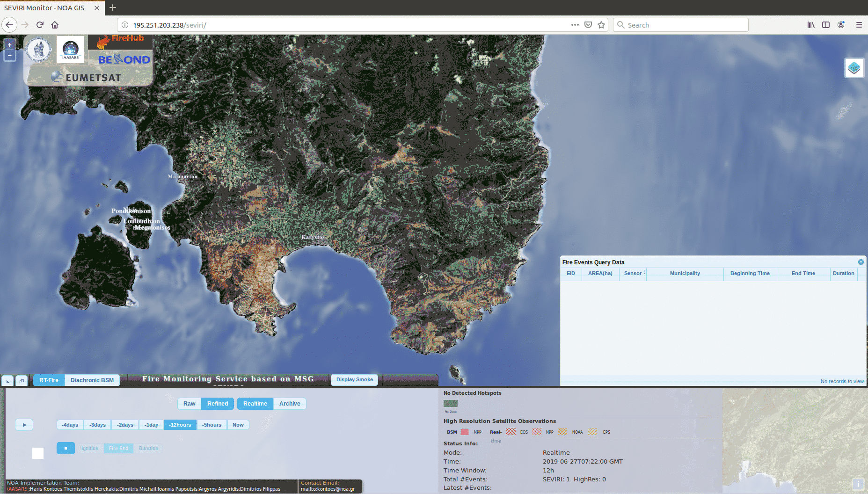
Task: Click the stop square button
Action: coord(66,448)
